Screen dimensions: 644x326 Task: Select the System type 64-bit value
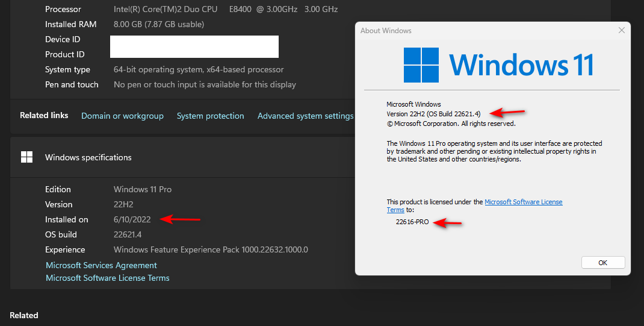[199, 69]
